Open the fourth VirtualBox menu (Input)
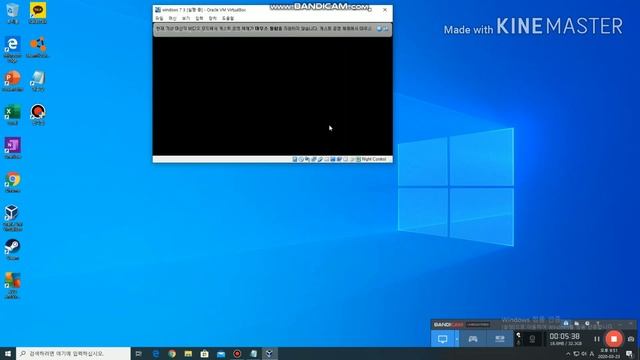 (199, 18)
